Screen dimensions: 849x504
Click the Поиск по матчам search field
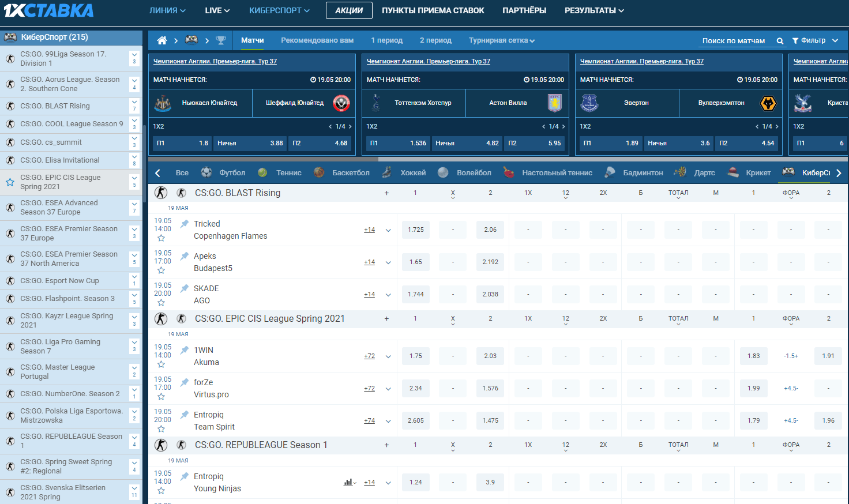[x=734, y=41]
